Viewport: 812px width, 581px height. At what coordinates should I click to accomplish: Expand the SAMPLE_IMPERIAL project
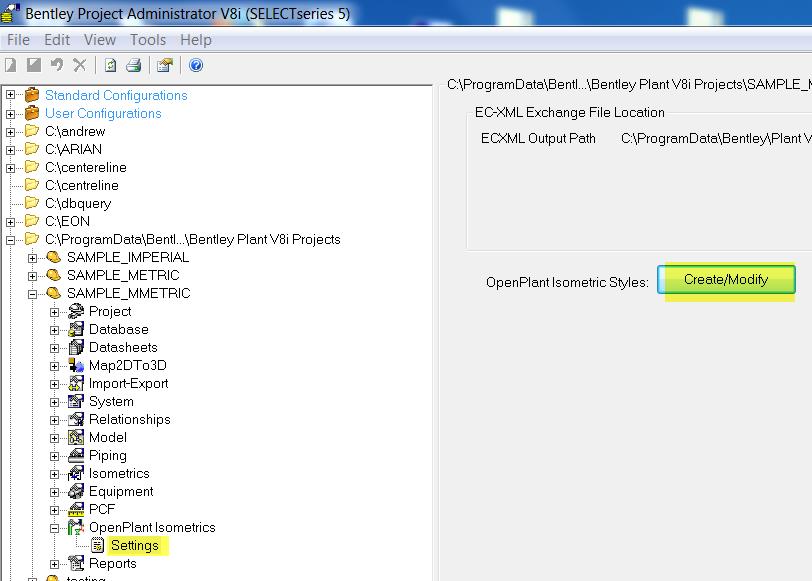coord(32,258)
